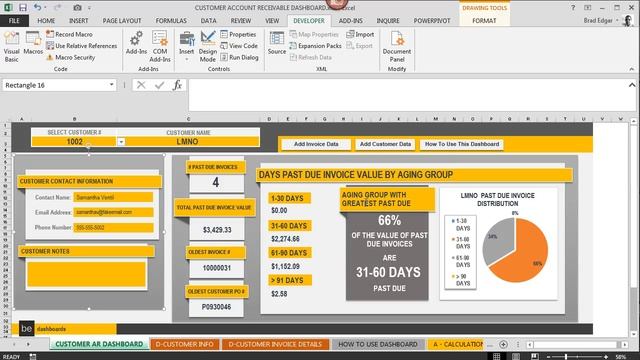This screenshot has height=360, width=640.
Task: Switch to the POWERPIVOT tab
Action: coord(432,20)
